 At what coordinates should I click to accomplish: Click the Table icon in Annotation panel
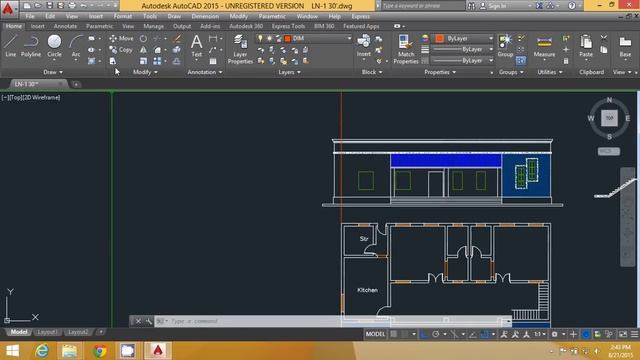pos(213,61)
